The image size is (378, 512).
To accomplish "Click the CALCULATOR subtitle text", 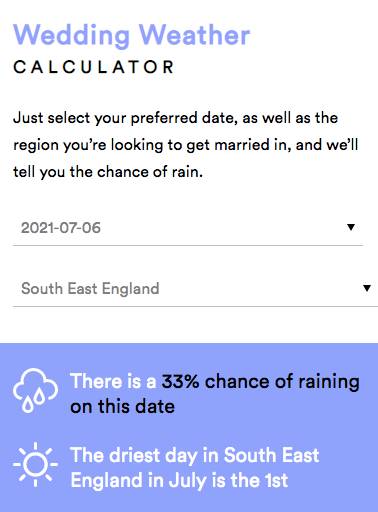I will pos(94,67).
